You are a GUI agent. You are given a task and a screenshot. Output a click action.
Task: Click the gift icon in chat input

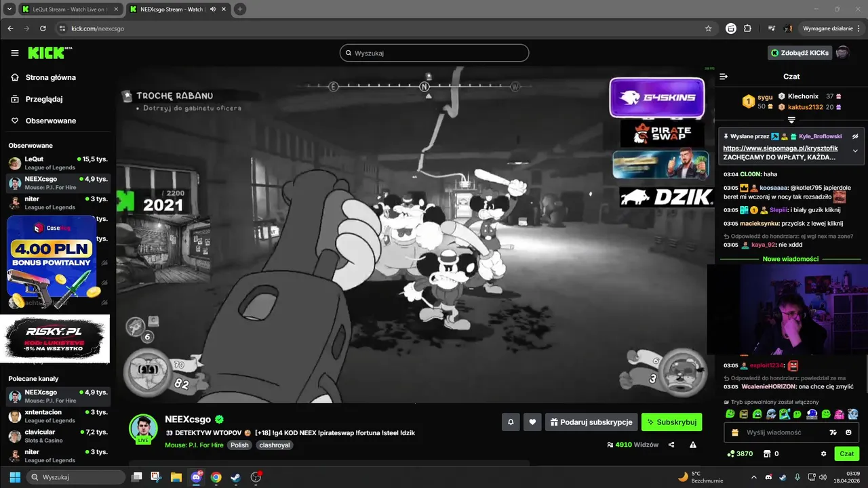point(734,432)
